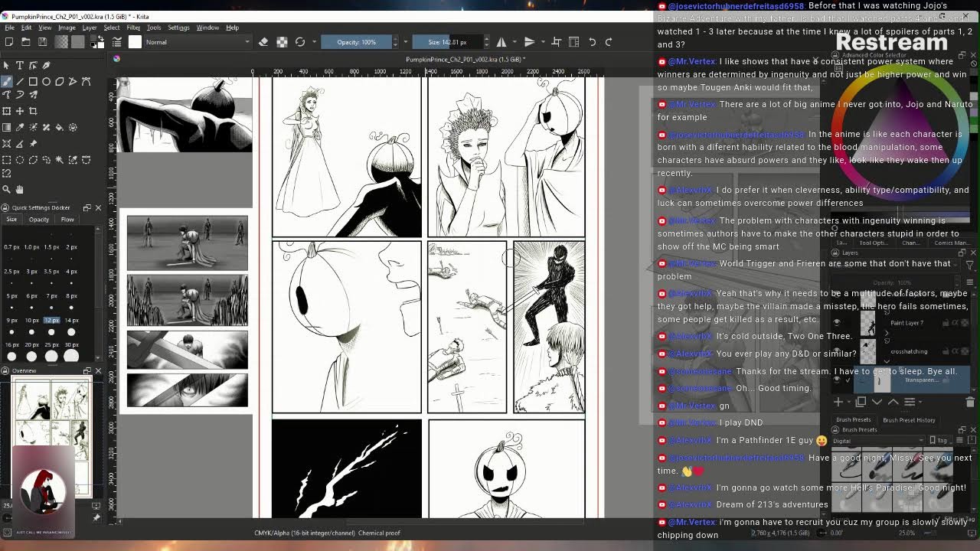The image size is (980, 551).
Task: Select the Gradient tool
Action: (x=6, y=127)
